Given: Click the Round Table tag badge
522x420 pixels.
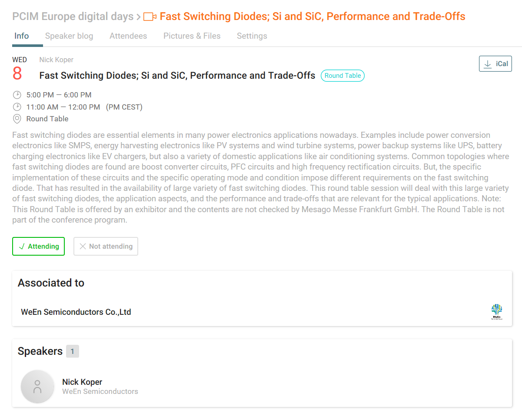Looking at the screenshot, I should coord(342,76).
